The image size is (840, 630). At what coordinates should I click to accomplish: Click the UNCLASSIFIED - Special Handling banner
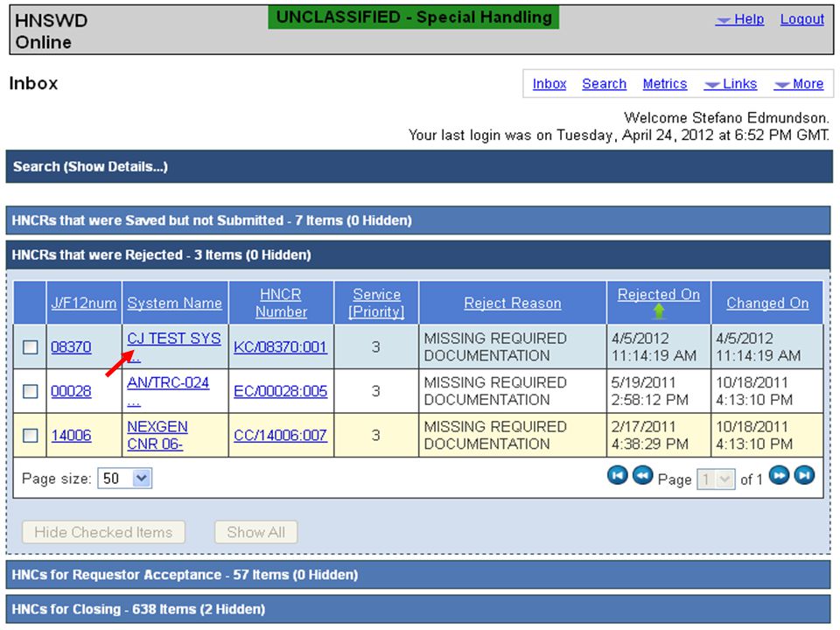point(414,17)
